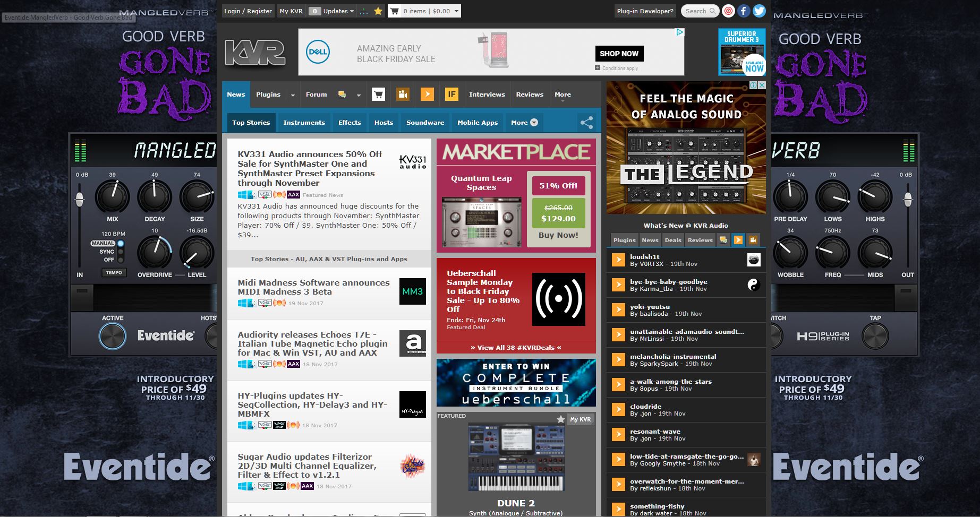Open the MIDI Madness 3 Beta story
Viewport: 980px width, 517px height.
coord(313,287)
